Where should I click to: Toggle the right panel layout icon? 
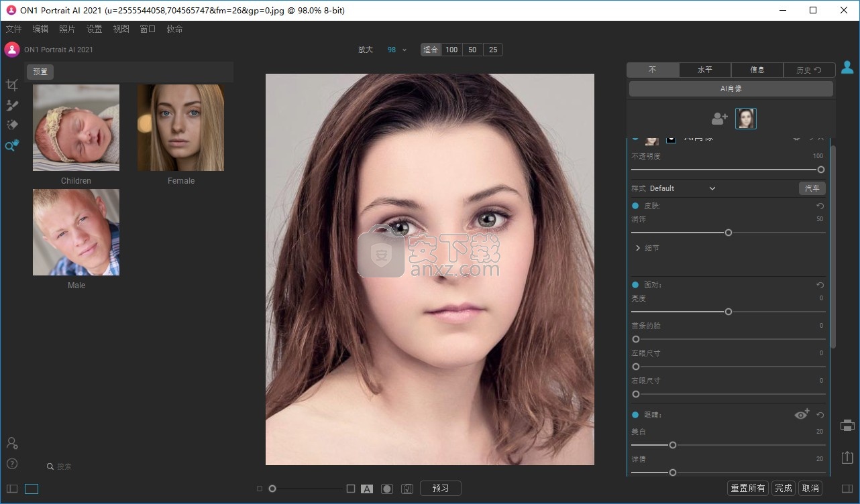tap(847, 489)
